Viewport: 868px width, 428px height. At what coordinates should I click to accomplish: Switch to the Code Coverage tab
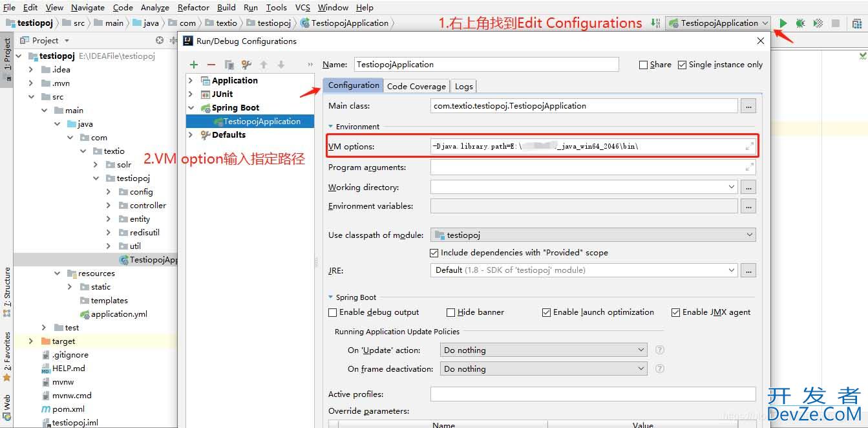(x=416, y=86)
